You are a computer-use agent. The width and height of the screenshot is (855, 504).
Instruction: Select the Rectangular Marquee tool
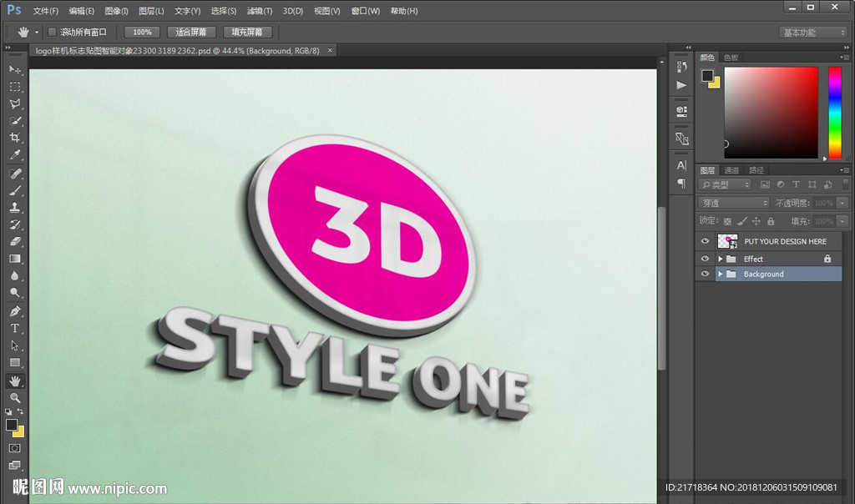click(x=15, y=87)
